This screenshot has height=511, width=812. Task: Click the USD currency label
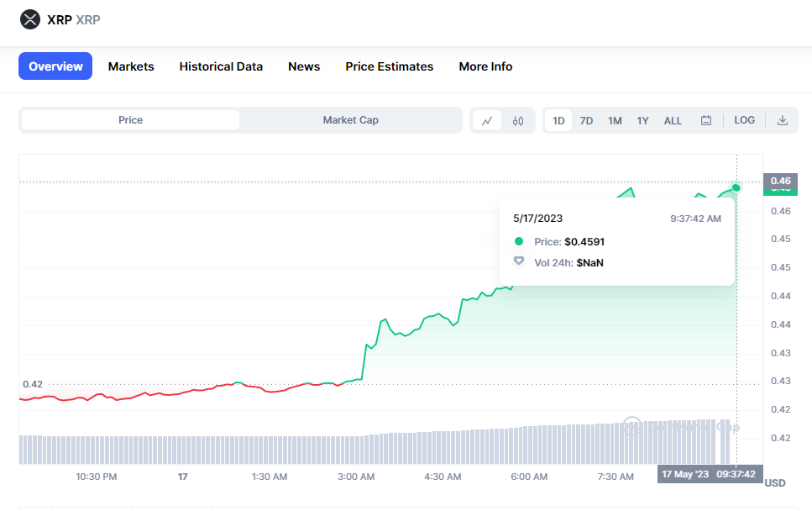775,483
